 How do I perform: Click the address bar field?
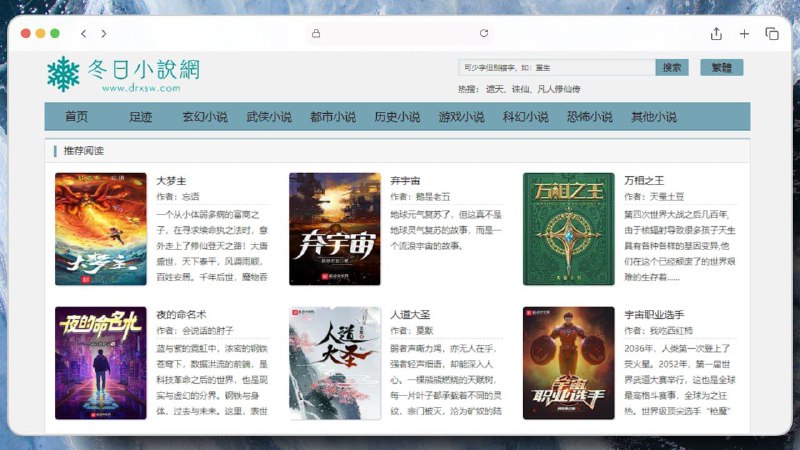pos(399,34)
